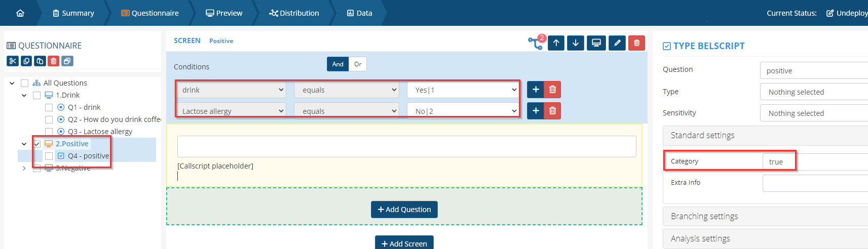Delete the 'drink' condition row
Viewport: 868px width, 249px height.
552,90
